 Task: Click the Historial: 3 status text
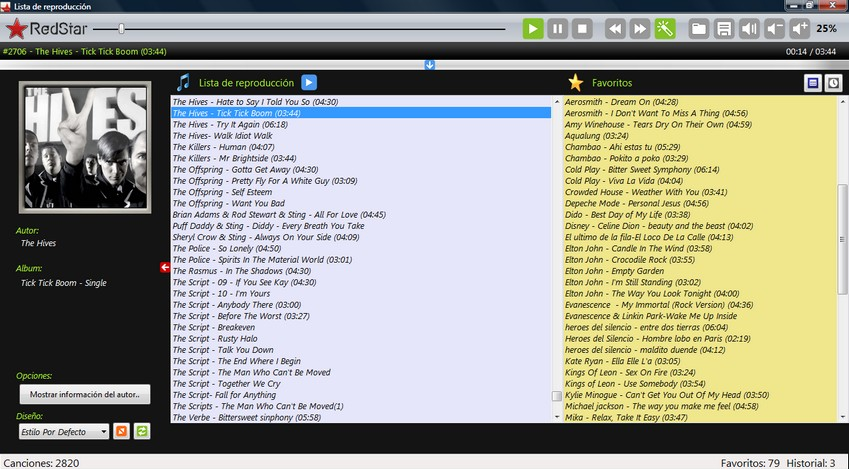coord(811,463)
